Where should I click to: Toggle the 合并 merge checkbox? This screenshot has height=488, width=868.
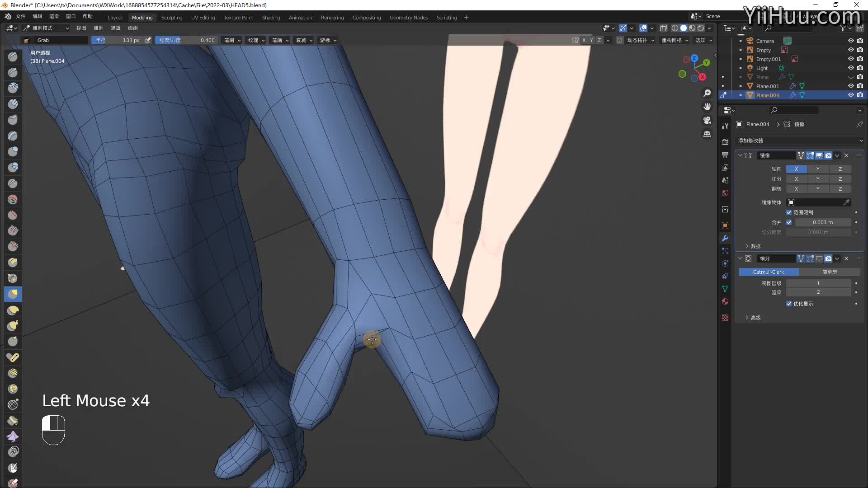tap(789, 222)
